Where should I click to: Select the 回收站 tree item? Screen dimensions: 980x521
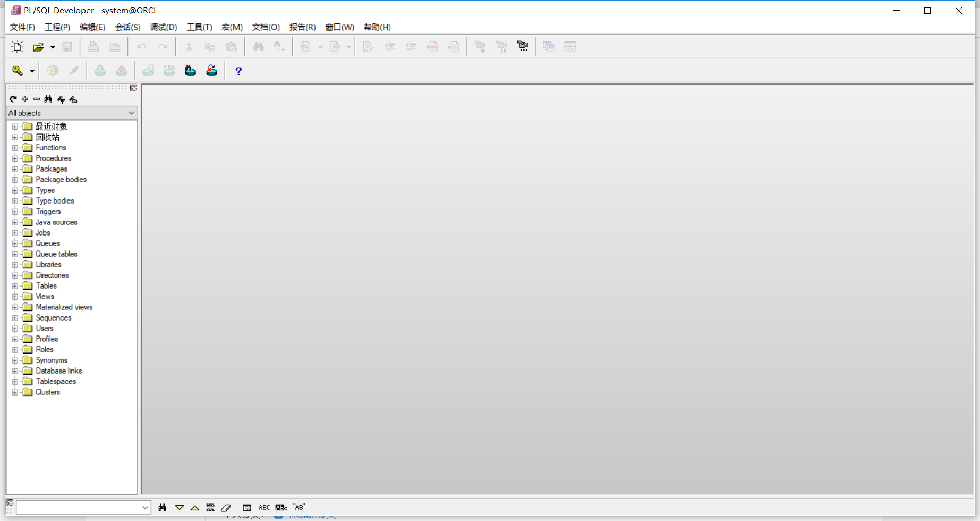47,137
